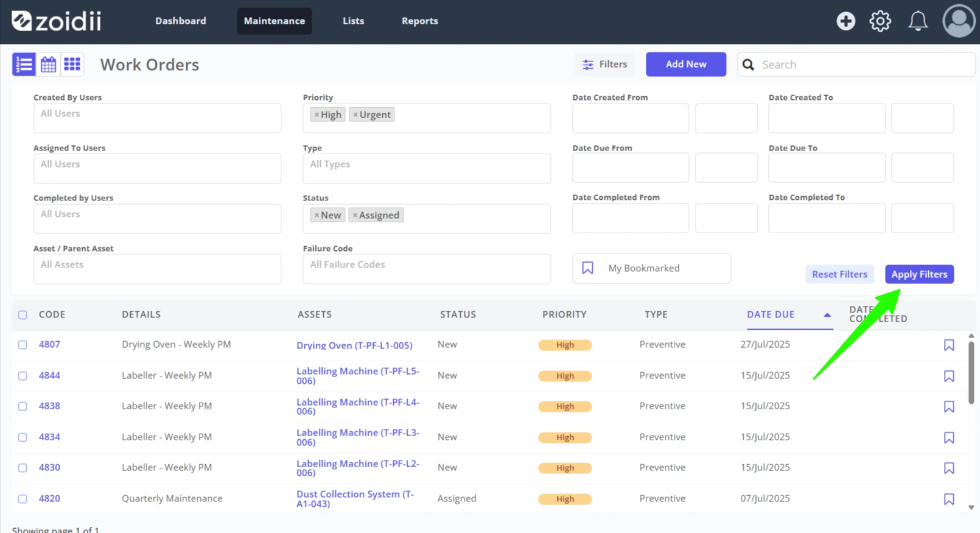Select all work orders checkbox
Viewport: 980px width, 533px height.
click(x=23, y=315)
